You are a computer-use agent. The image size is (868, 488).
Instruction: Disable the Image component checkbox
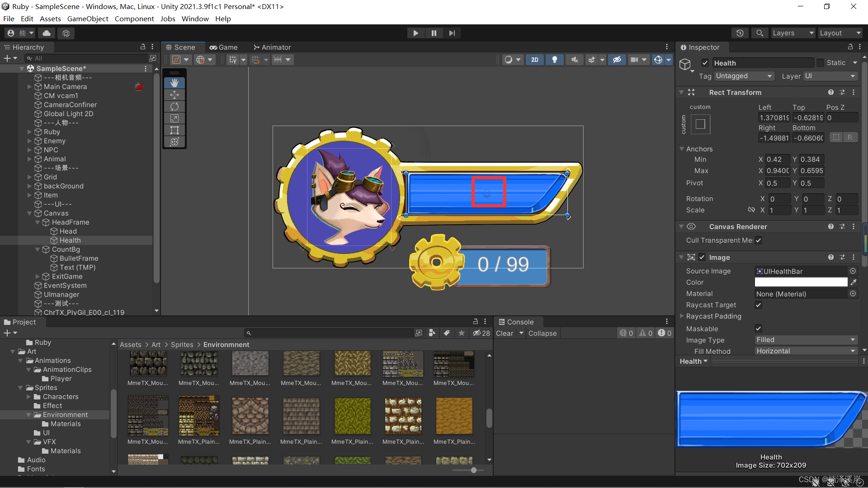(x=702, y=257)
